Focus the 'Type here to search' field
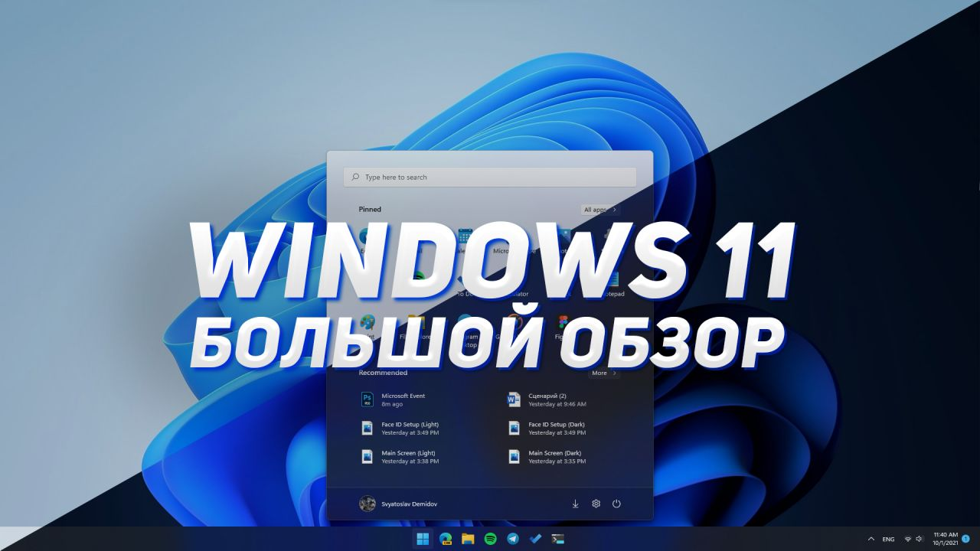The height and width of the screenshot is (551, 980). 490,177
